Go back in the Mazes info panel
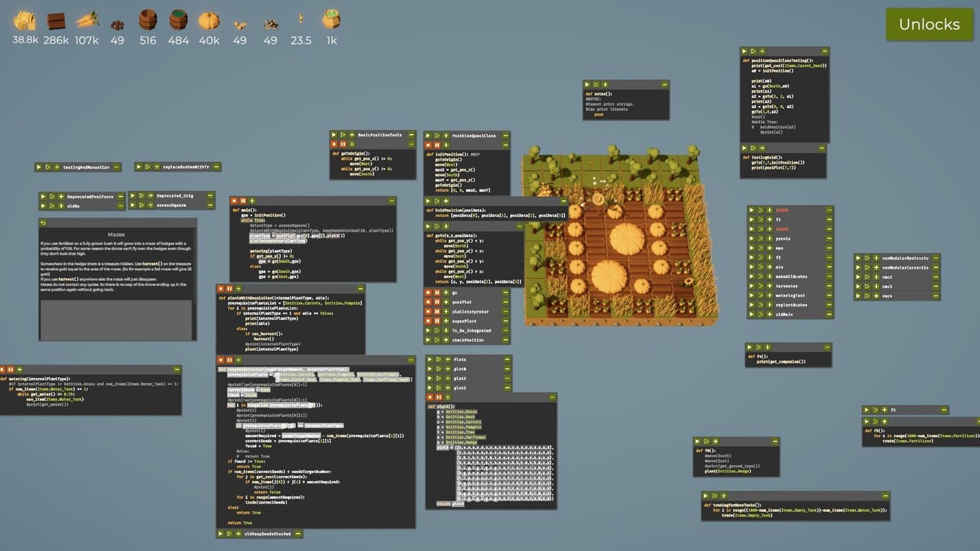This screenshot has width=980, height=551. tap(43, 223)
